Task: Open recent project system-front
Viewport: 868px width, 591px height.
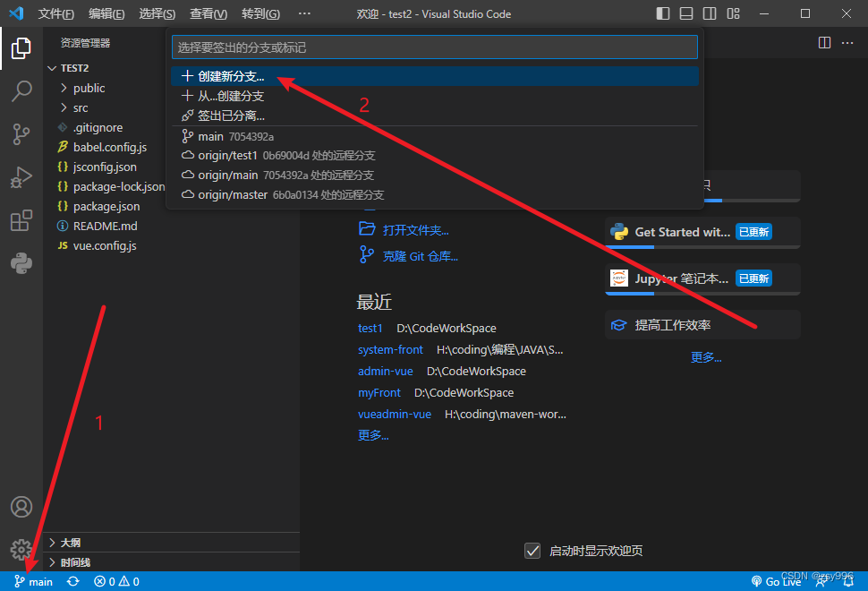Action: tap(390, 350)
